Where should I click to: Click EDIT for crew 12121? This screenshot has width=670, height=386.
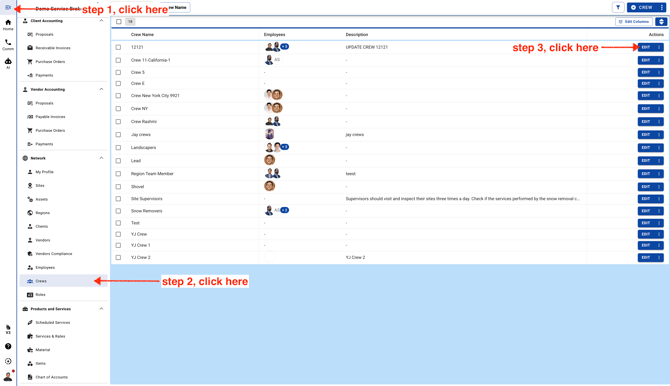coord(646,47)
